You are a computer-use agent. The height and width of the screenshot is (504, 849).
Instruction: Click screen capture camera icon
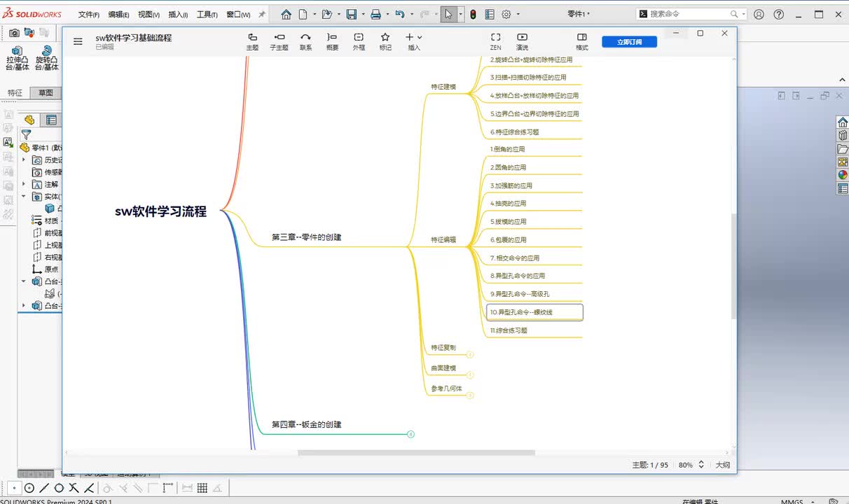(x=14, y=32)
